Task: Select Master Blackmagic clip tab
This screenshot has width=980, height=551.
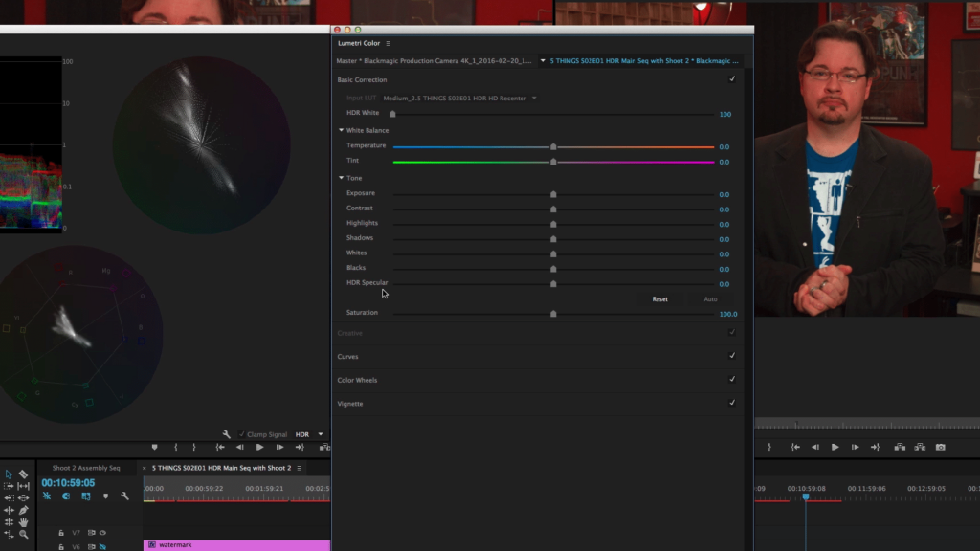Action: tap(434, 60)
